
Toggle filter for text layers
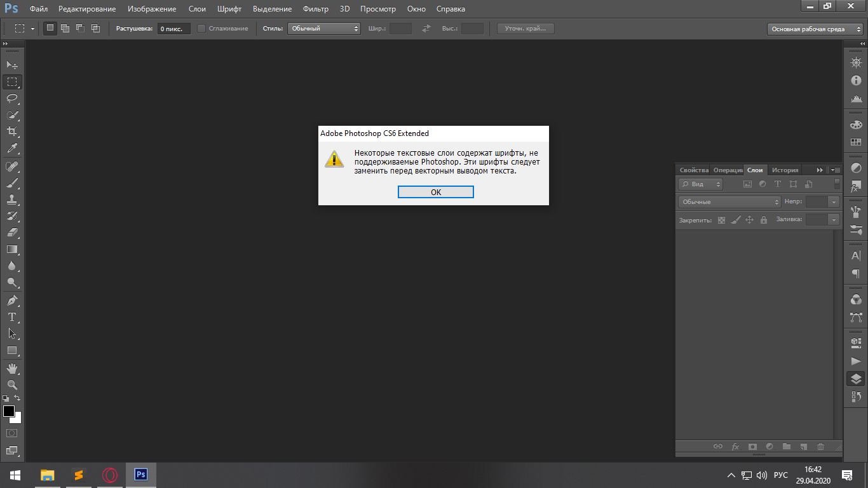point(778,184)
